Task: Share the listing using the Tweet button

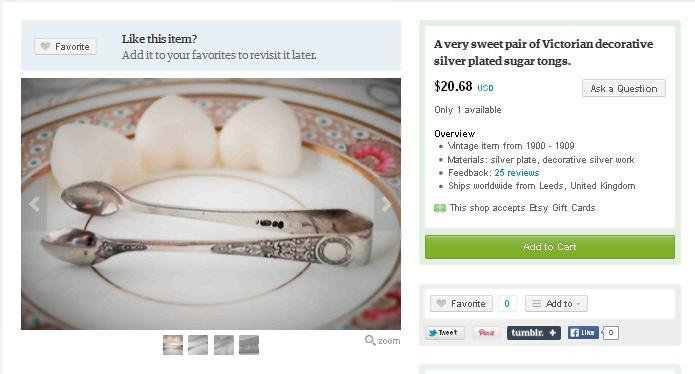Action: [x=445, y=333]
